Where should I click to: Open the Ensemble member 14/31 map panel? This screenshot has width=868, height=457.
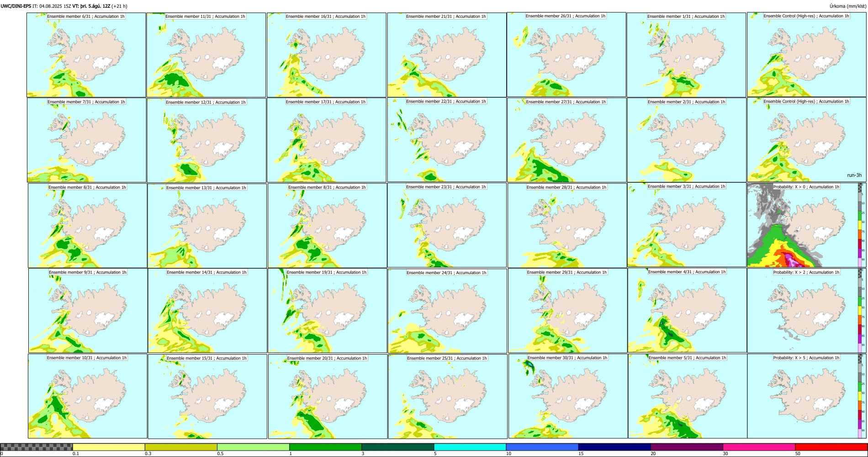207,311
